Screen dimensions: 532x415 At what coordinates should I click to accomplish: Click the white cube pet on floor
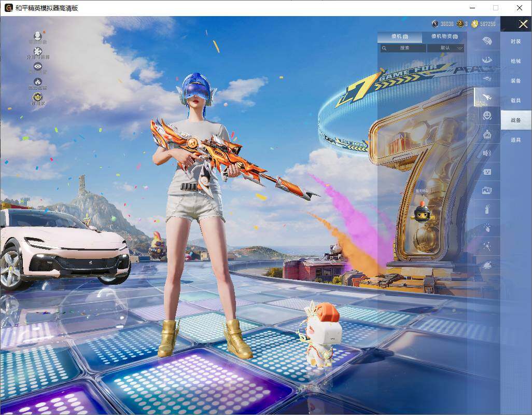[320, 335]
